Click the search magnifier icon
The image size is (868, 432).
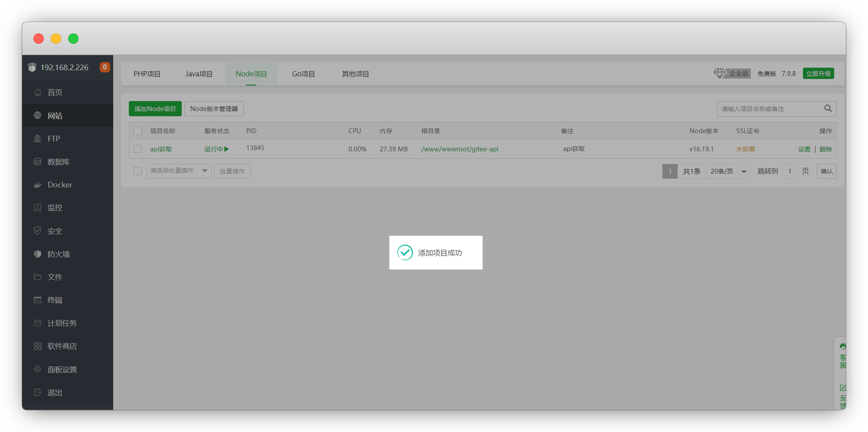pos(828,108)
